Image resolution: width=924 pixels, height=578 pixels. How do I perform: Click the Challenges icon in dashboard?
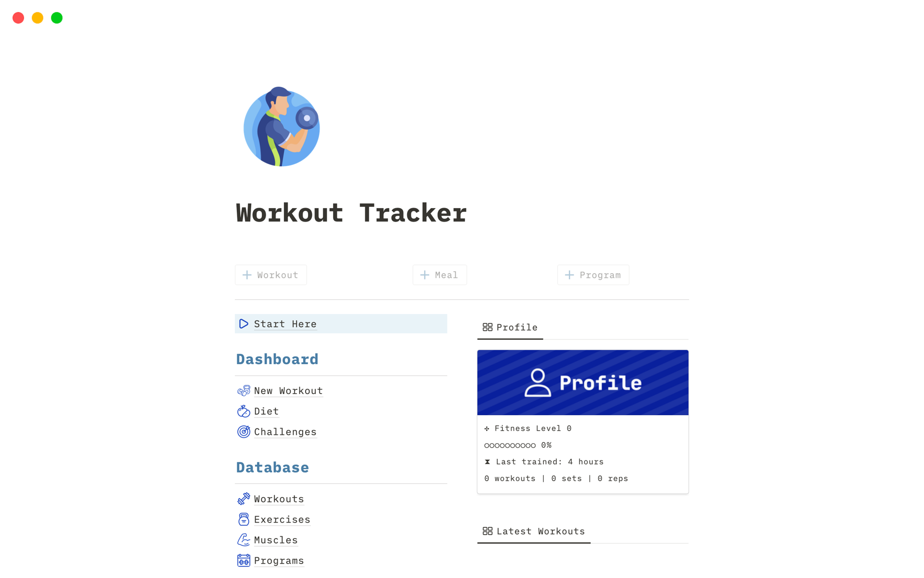click(244, 432)
